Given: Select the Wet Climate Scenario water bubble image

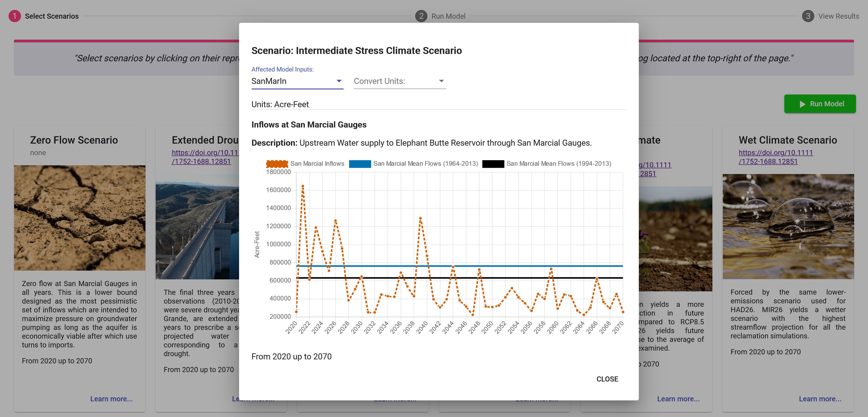Looking at the screenshot, I should pos(788,226).
